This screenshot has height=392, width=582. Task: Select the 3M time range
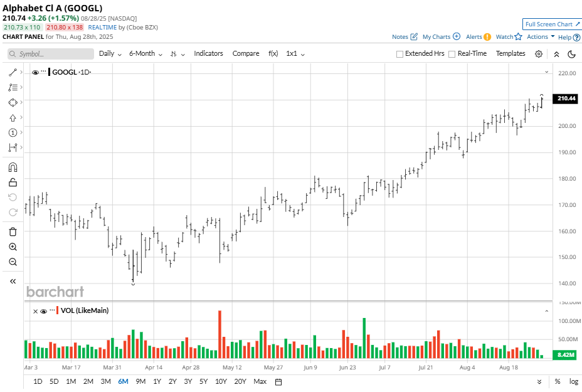[105, 381]
